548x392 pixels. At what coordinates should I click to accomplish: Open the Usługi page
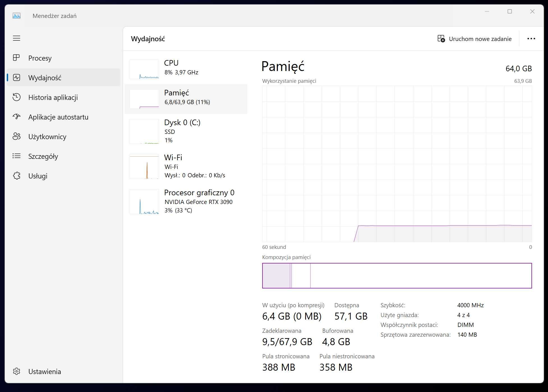tap(64, 176)
